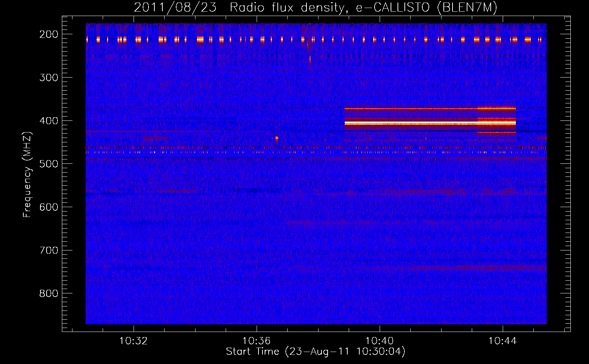The image size is (589, 364).
Task: Click the 10:36 time tick label
Action: tap(257, 341)
